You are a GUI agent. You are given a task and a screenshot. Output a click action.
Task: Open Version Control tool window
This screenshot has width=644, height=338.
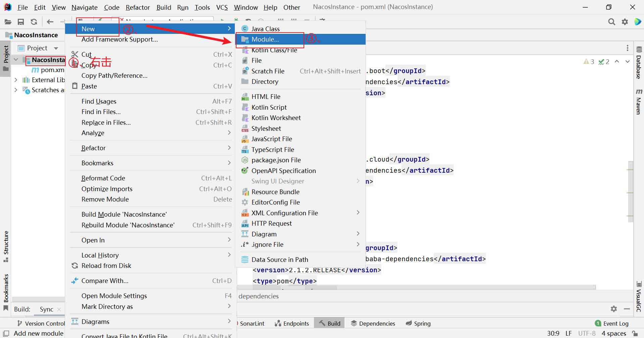(41, 323)
